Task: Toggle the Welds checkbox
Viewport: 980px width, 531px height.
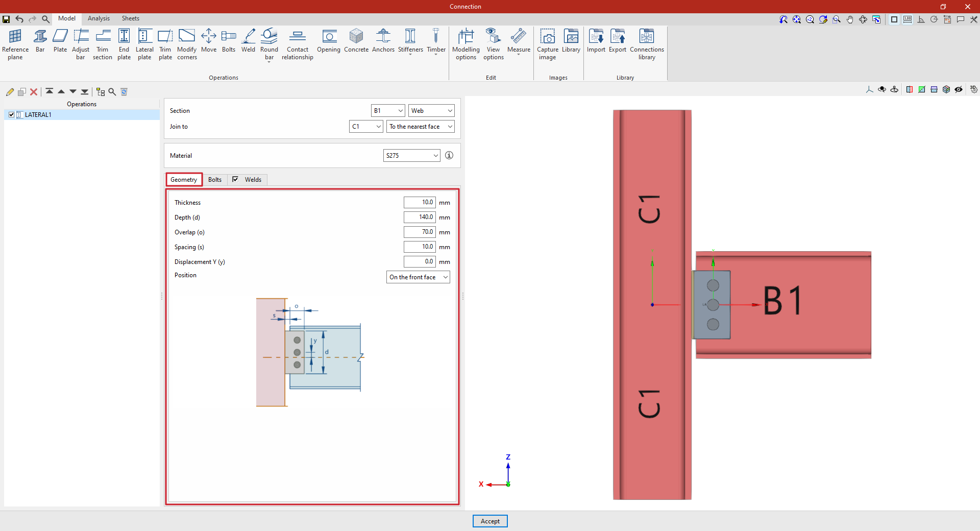Action: [x=235, y=179]
